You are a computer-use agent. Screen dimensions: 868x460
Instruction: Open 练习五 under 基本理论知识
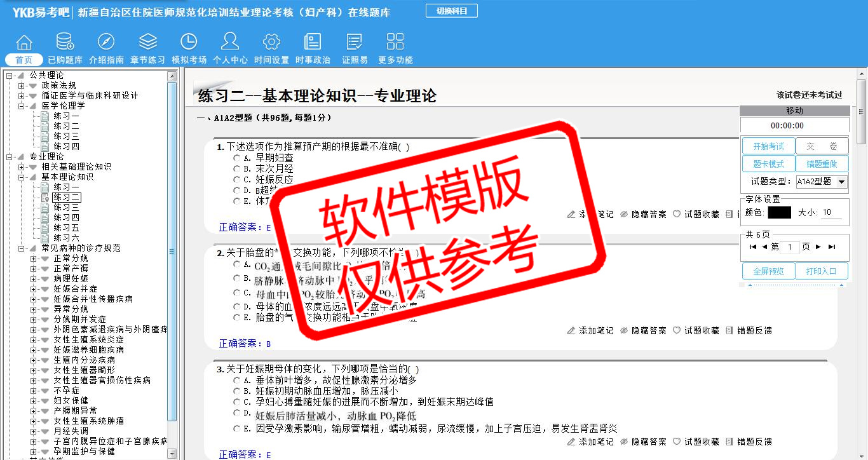[67, 228]
